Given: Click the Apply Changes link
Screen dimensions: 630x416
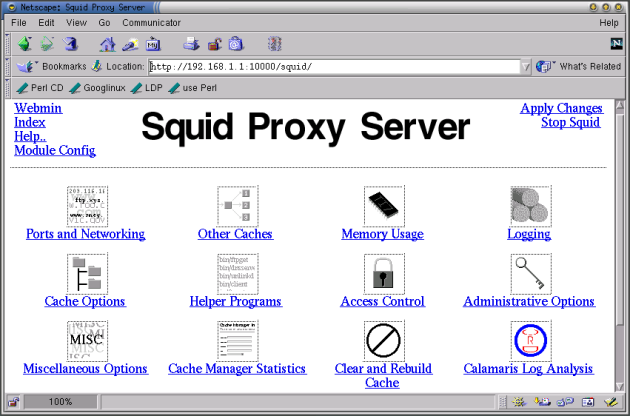Looking at the screenshot, I should [561, 108].
